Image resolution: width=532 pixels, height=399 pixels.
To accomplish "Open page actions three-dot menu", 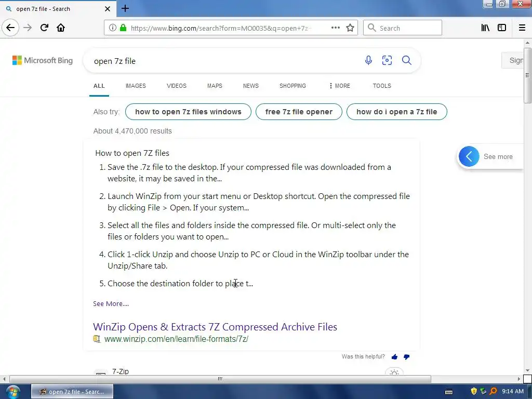I will (x=335, y=28).
